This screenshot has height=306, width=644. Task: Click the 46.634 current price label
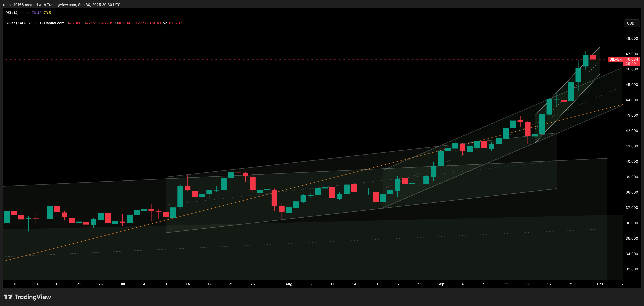coord(632,59)
